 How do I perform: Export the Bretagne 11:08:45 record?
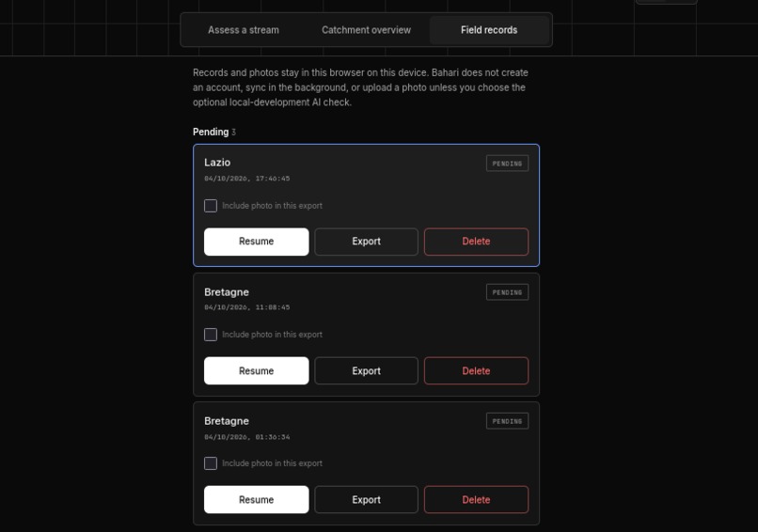(x=366, y=370)
